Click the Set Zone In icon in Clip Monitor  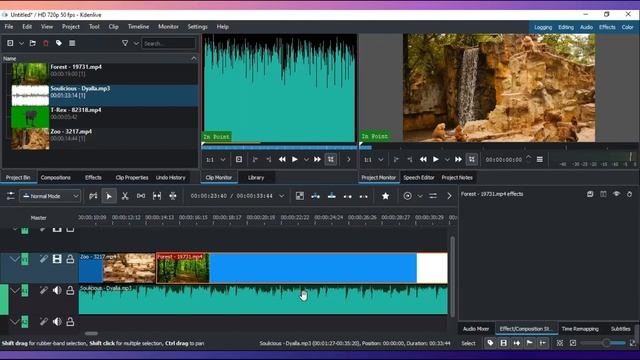point(255,160)
